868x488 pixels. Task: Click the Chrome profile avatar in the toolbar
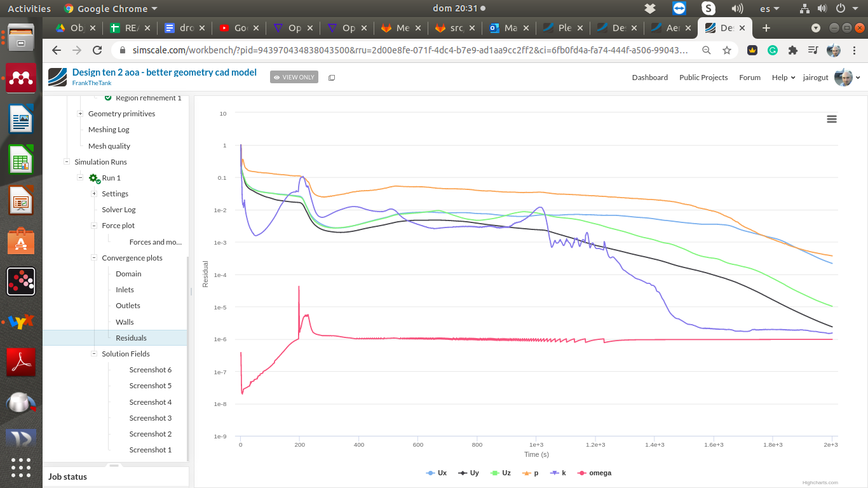[834, 50]
